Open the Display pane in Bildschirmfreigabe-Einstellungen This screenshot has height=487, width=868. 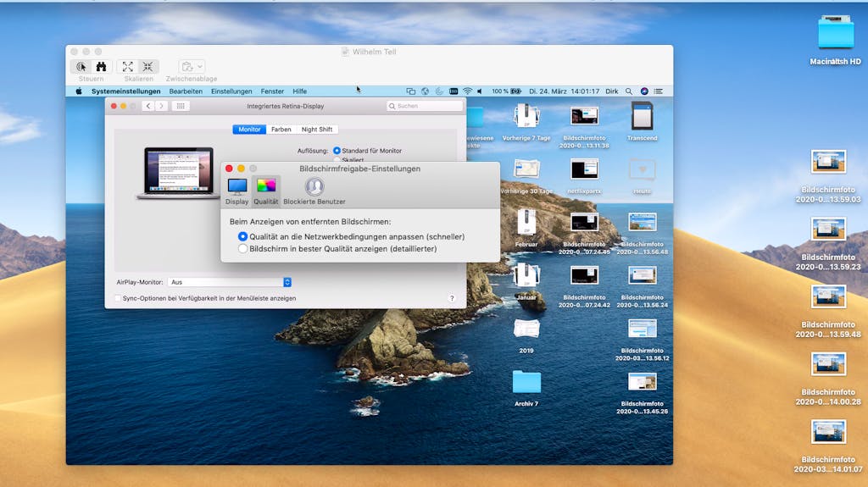tap(237, 191)
